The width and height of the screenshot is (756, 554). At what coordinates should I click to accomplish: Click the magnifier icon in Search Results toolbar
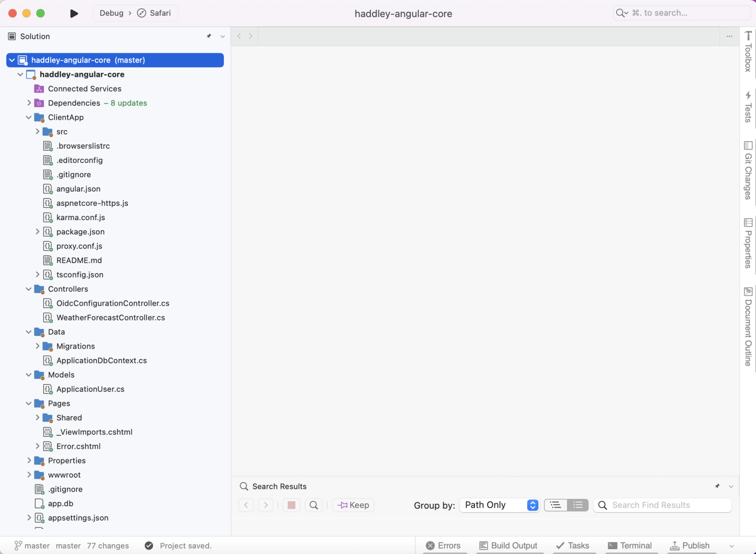pos(314,505)
